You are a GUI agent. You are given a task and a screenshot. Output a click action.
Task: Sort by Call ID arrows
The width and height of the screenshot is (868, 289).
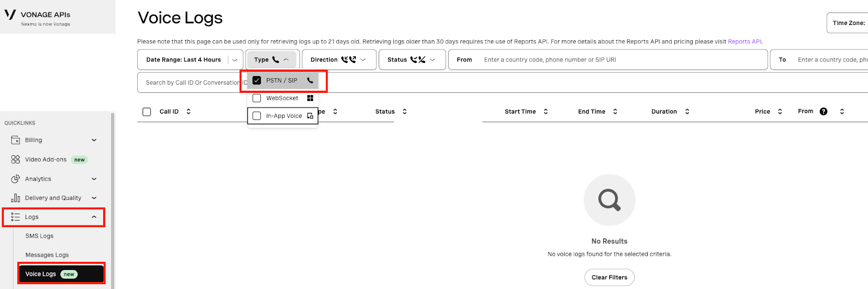click(x=188, y=111)
